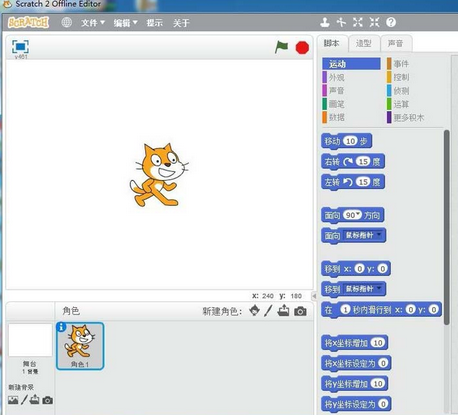Expand 面向 鼠标指针 dropdown
The image size is (458, 415).
379,235
